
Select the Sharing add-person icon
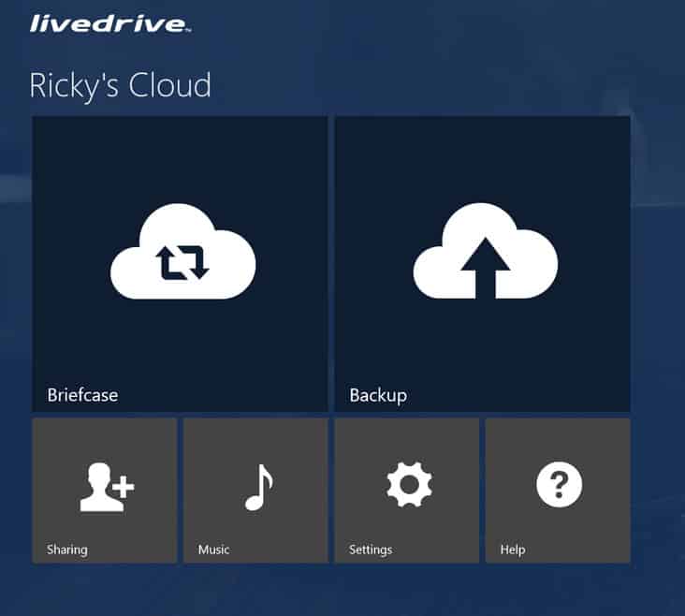click(107, 487)
